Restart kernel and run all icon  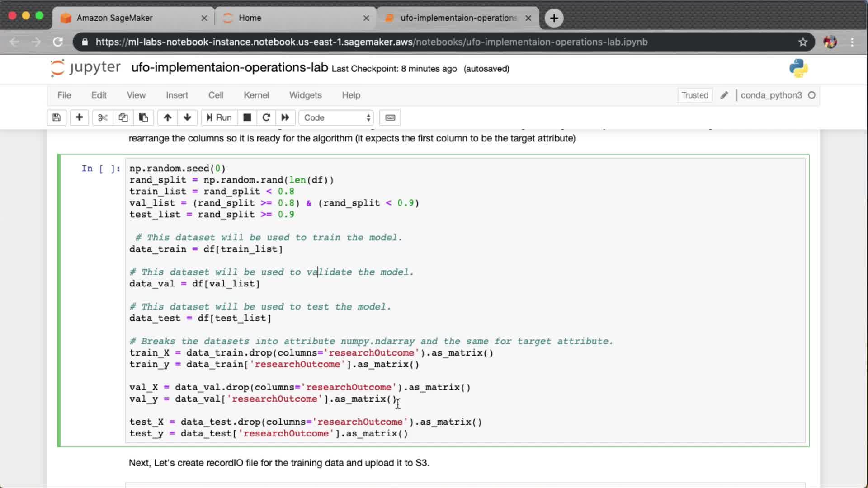[x=285, y=117]
